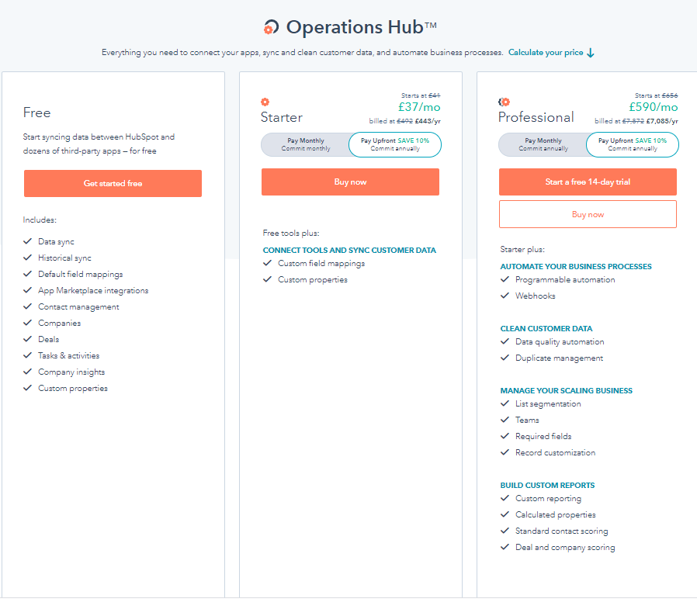Click the Standard contact scoring text
Image resolution: width=697 pixels, height=616 pixels.
point(561,531)
